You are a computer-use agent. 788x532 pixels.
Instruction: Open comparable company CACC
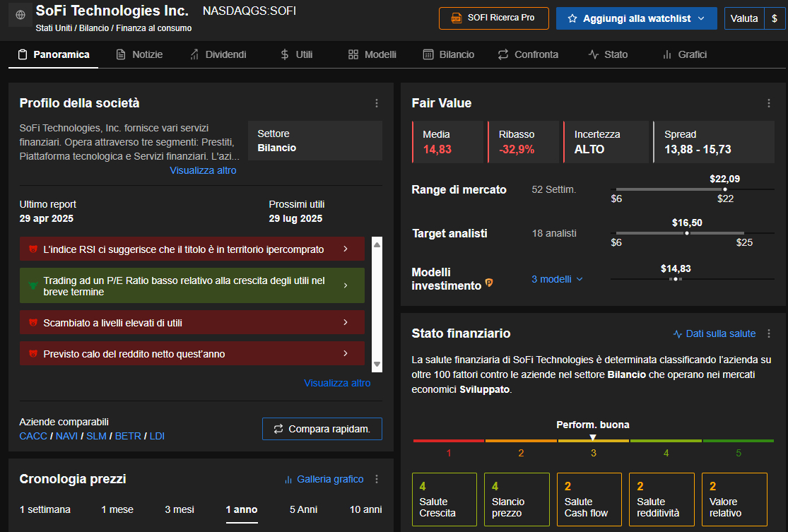pos(33,436)
